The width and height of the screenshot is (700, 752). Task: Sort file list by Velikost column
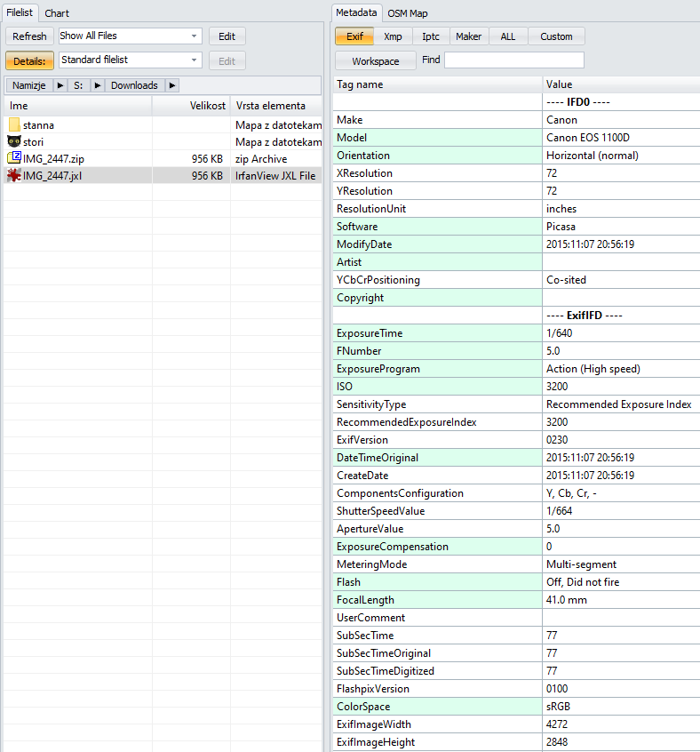(190, 106)
